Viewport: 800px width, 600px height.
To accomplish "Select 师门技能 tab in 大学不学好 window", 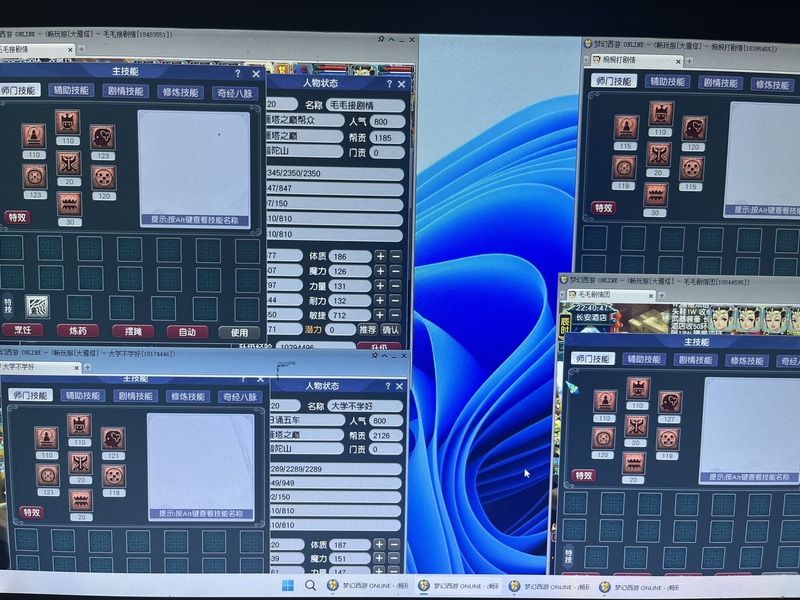I will 31,395.
